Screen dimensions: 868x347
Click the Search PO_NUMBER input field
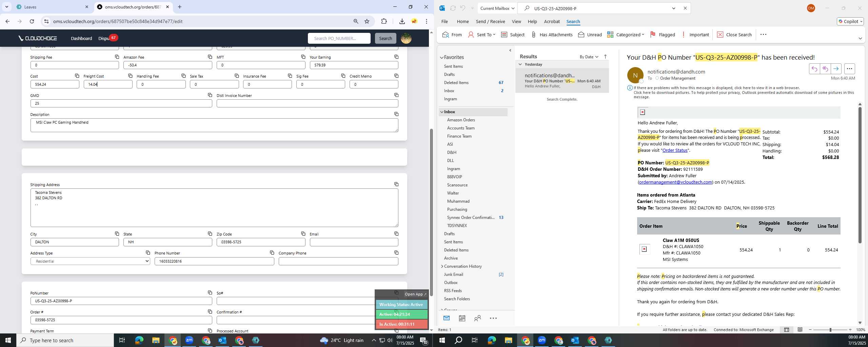[x=339, y=38]
